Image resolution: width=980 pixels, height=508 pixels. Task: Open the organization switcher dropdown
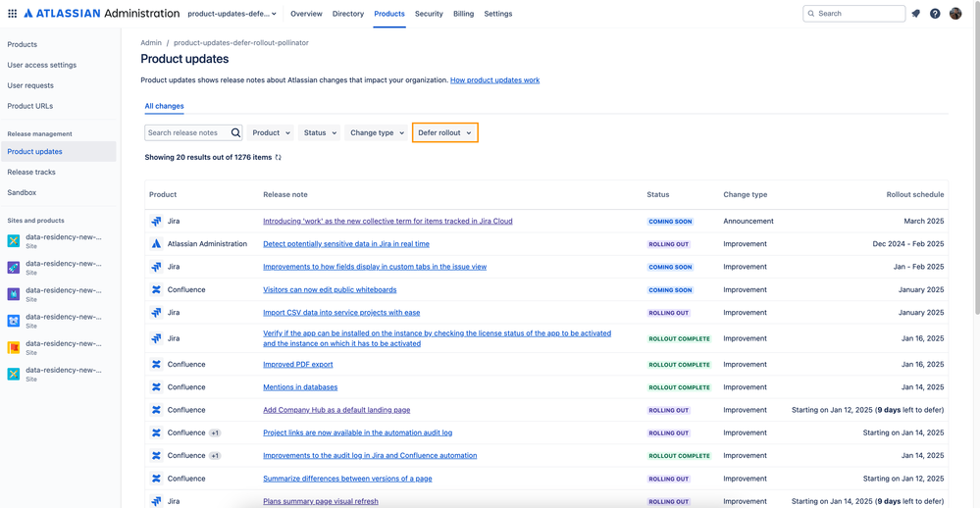click(x=232, y=13)
